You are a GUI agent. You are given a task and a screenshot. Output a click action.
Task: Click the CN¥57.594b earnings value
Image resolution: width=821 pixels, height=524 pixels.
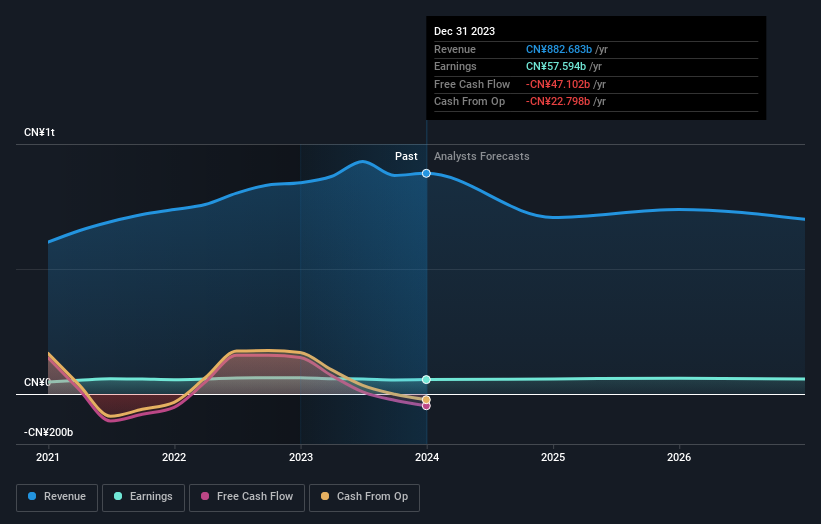point(556,66)
